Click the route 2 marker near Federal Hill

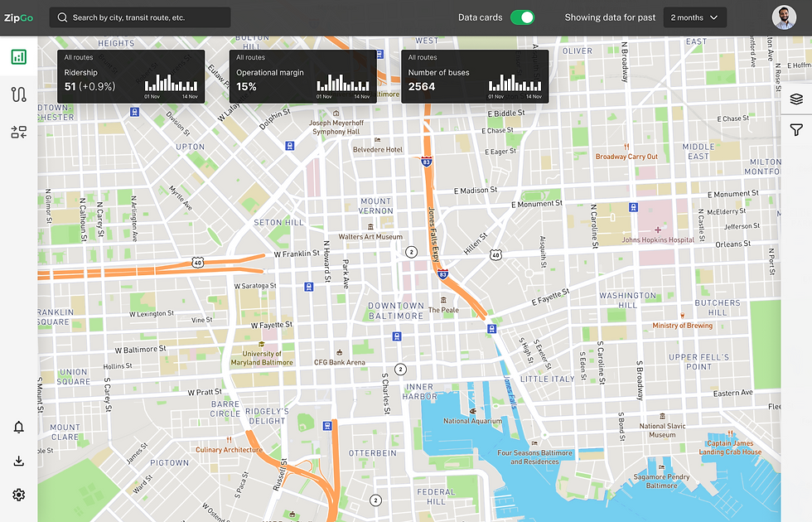coord(375,500)
